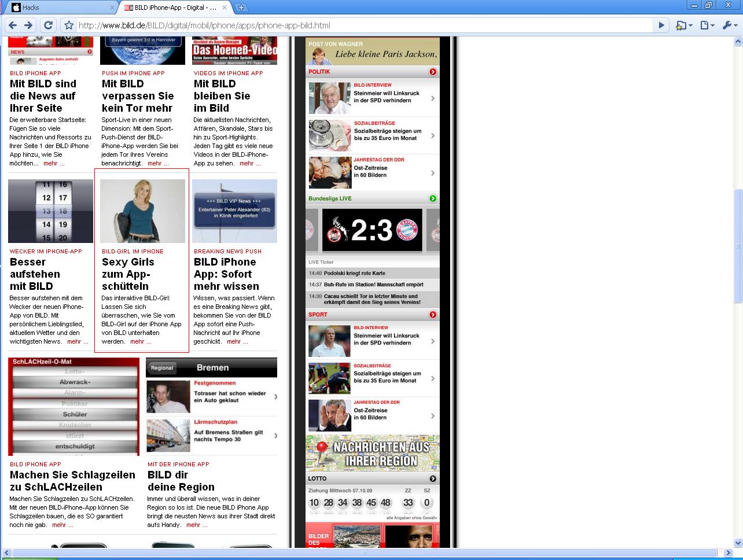
Task: Click the BILD-Girl photo thumbnail
Action: 142,211
